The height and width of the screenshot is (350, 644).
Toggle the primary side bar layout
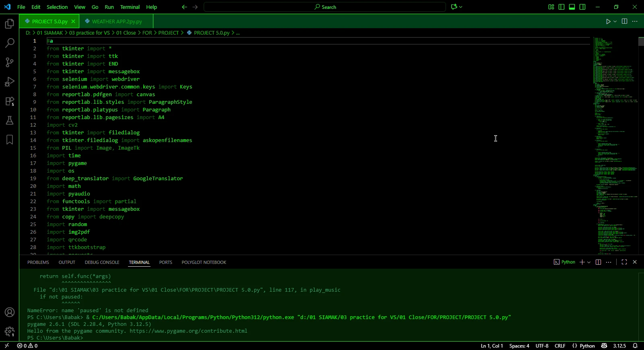[x=561, y=7]
